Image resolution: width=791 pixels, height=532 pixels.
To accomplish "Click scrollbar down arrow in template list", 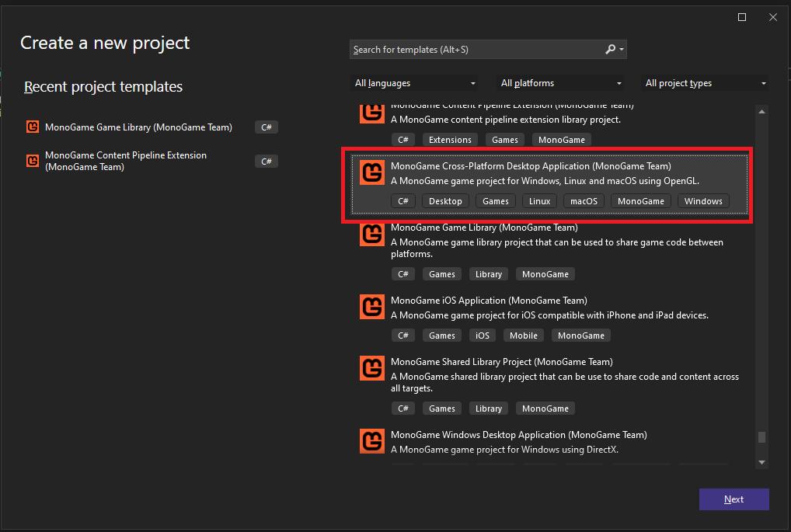I will [761, 462].
